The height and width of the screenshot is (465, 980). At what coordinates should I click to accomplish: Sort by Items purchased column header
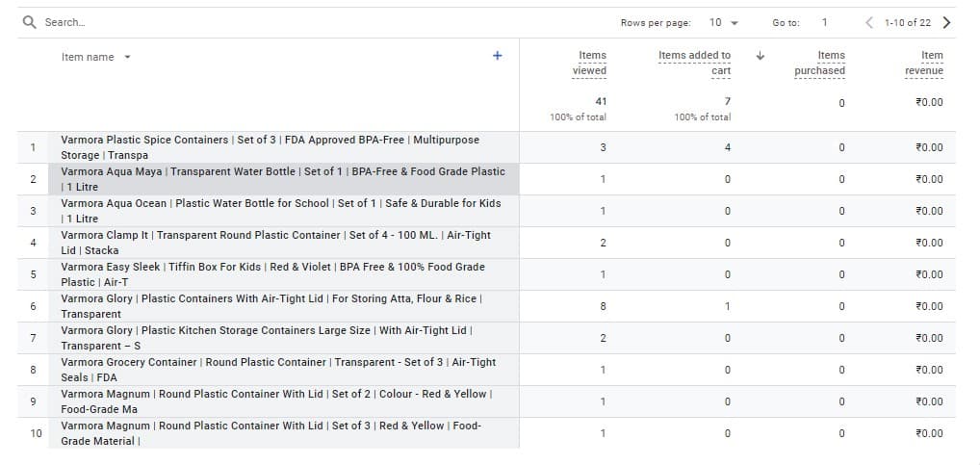coord(820,63)
